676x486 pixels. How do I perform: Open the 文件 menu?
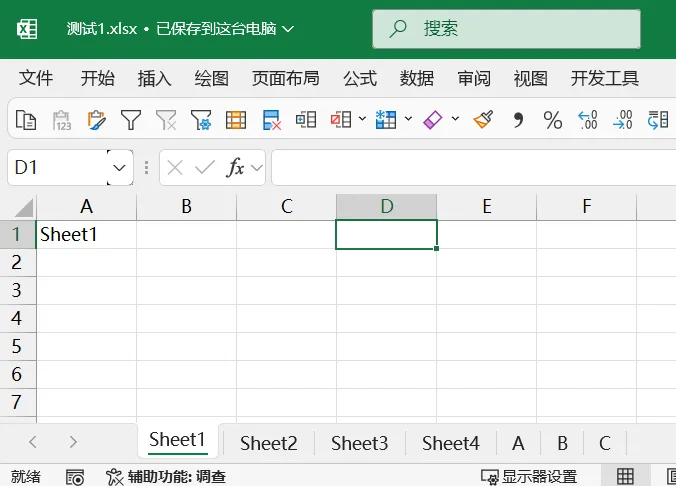(36, 78)
